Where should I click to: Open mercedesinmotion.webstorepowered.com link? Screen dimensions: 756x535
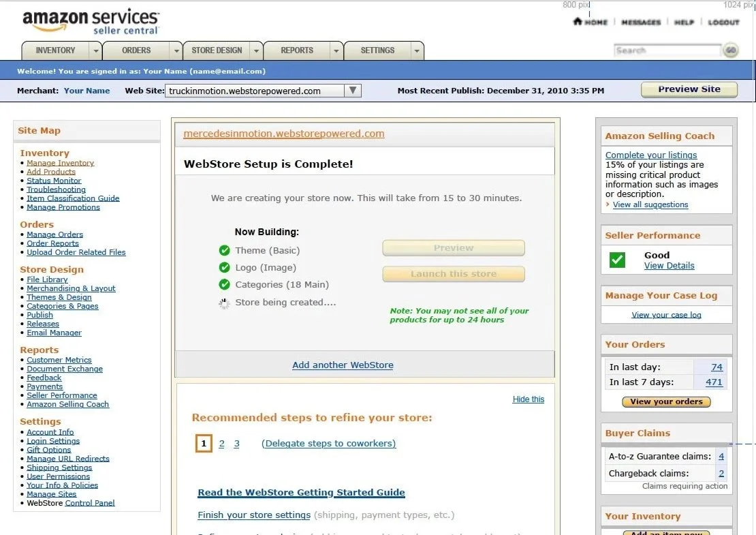(x=284, y=134)
